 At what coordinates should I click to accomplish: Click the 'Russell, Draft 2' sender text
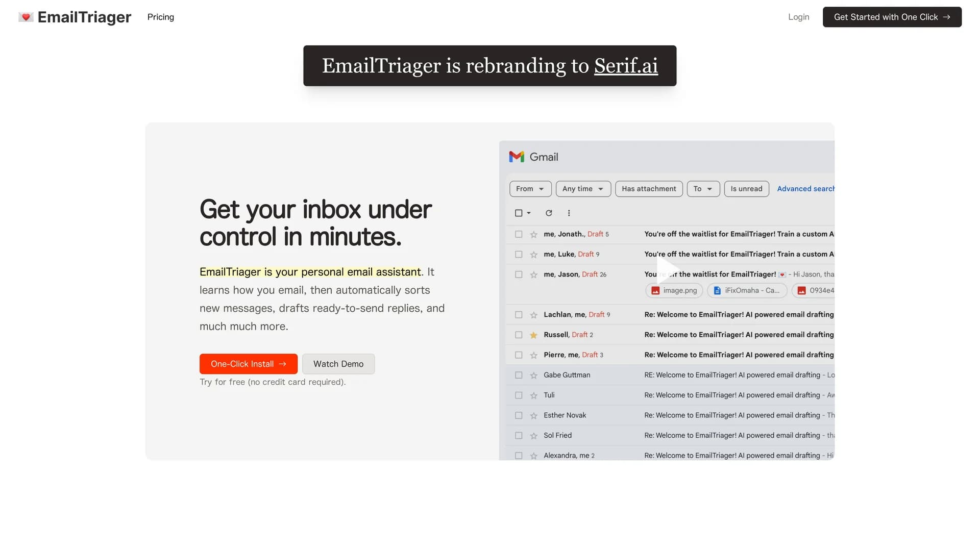click(x=568, y=335)
